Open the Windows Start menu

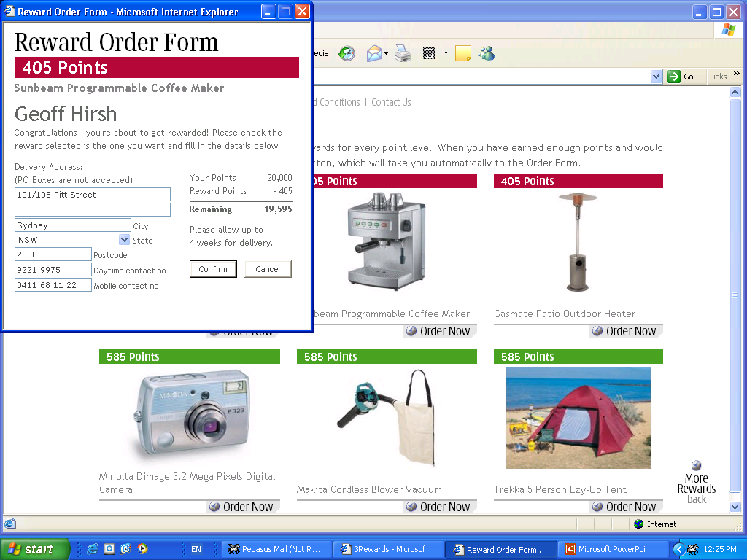tap(35, 549)
